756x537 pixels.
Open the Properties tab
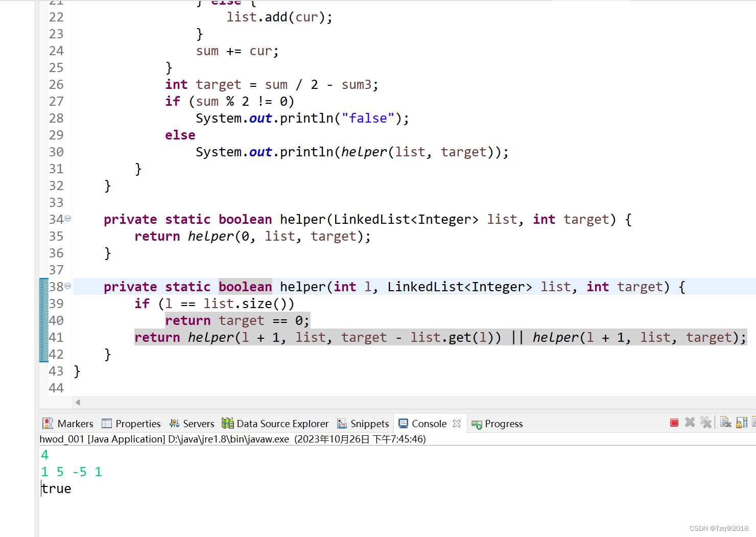coord(131,424)
